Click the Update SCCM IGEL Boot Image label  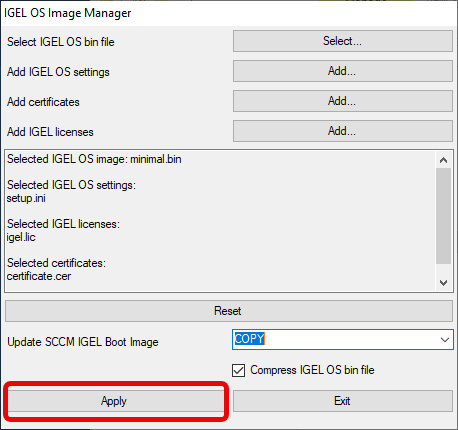click(x=83, y=342)
